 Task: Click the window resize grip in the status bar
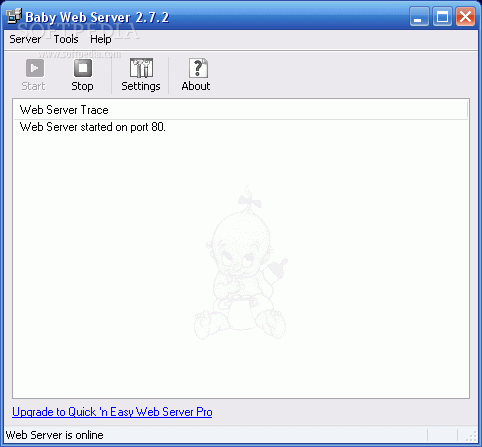(471, 435)
